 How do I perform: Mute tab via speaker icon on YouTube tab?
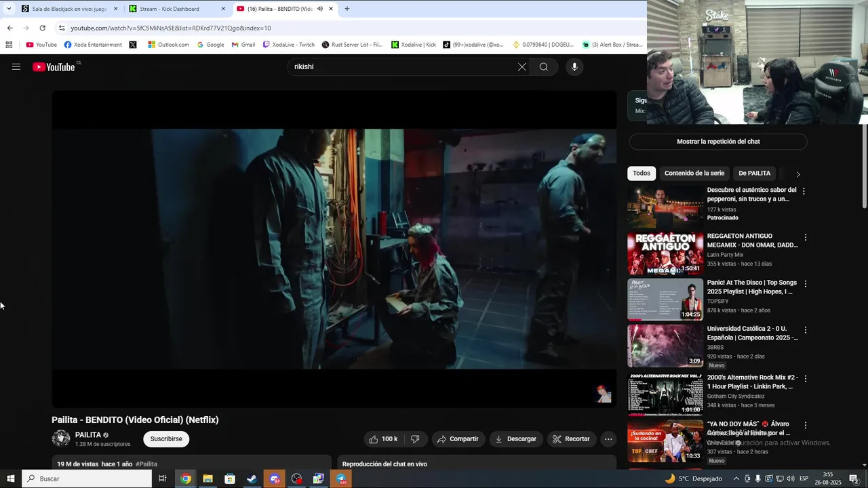(319, 9)
